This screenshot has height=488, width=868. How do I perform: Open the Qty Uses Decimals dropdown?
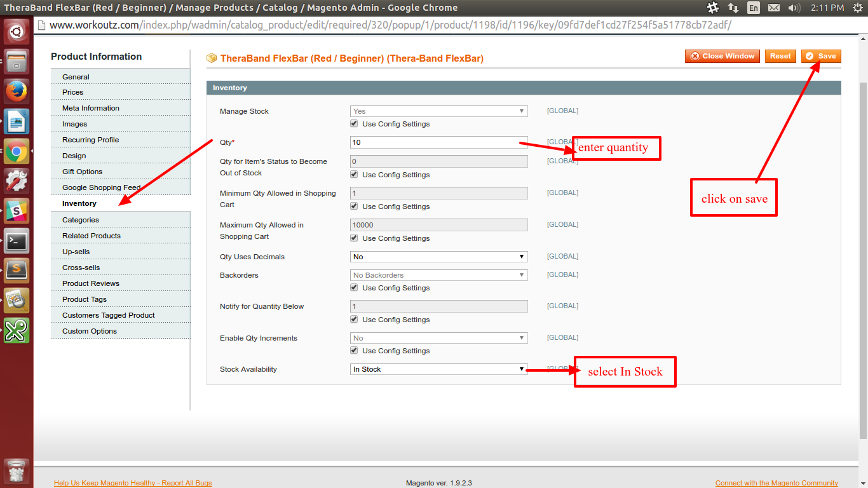coord(439,257)
